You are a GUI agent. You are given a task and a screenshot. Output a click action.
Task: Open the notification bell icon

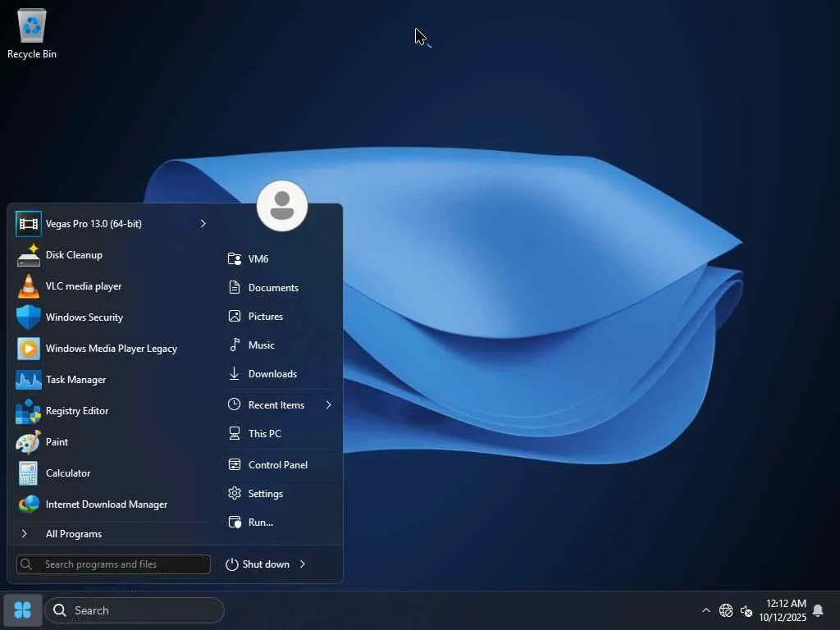[818, 610]
